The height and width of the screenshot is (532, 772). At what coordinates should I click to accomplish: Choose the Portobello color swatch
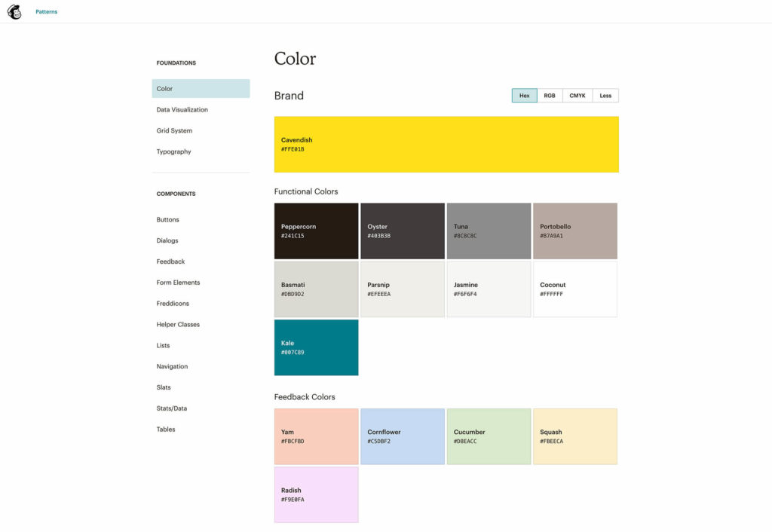coord(574,231)
